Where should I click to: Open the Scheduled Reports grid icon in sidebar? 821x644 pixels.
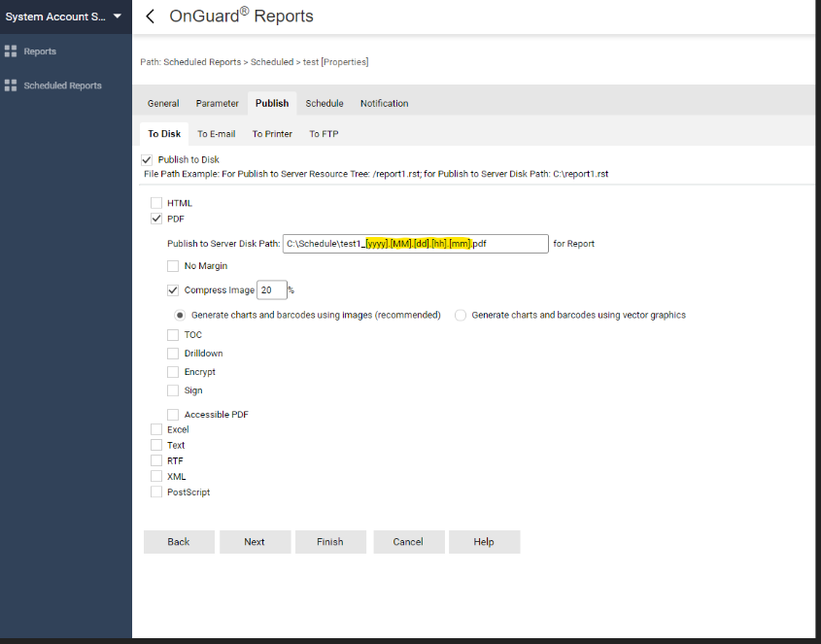11,85
